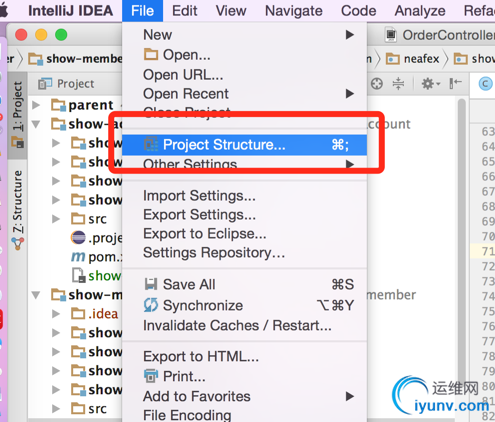The width and height of the screenshot is (495, 422).
Task: Open the Navigate menu
Action: pos(294,11)
